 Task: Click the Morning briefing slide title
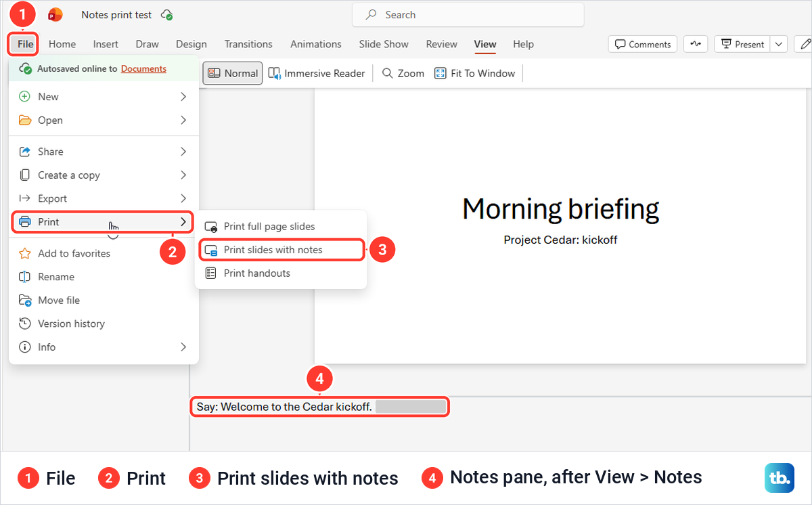pos(560,209)
